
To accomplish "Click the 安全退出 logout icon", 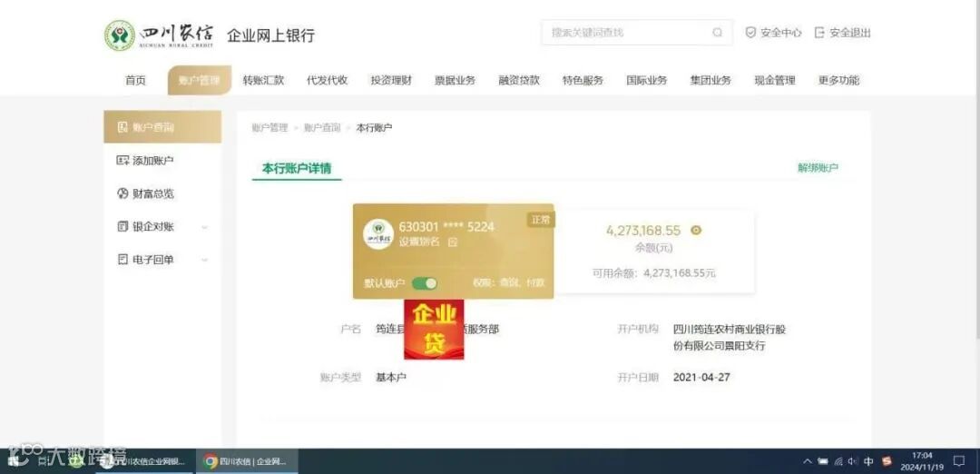I will [x=819, y=33].
